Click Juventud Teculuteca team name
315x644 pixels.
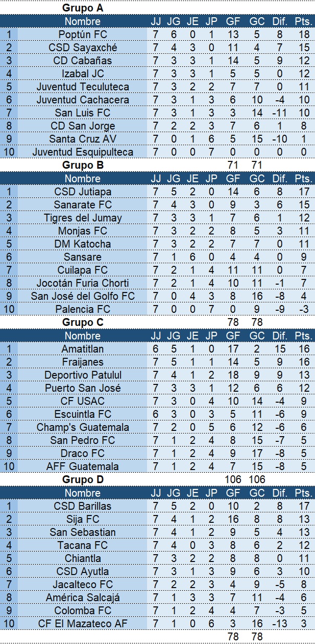coord(82,87)
